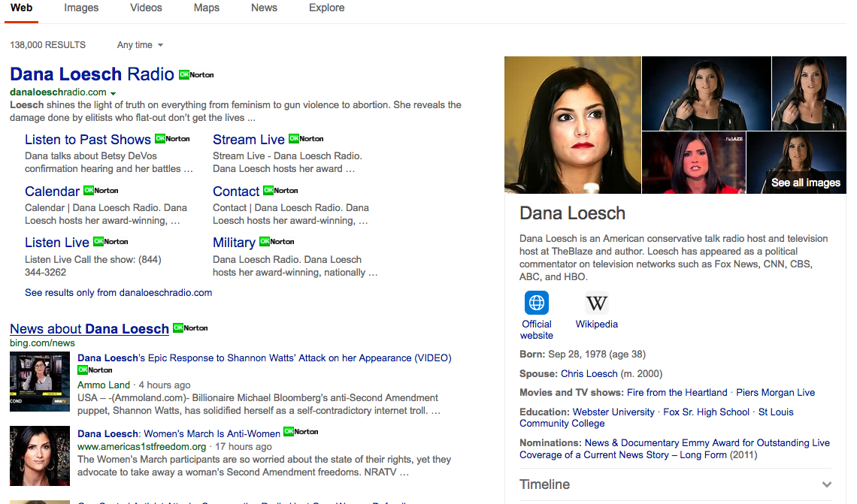
Task: Switch to the News tab
Action: [264, 8]
